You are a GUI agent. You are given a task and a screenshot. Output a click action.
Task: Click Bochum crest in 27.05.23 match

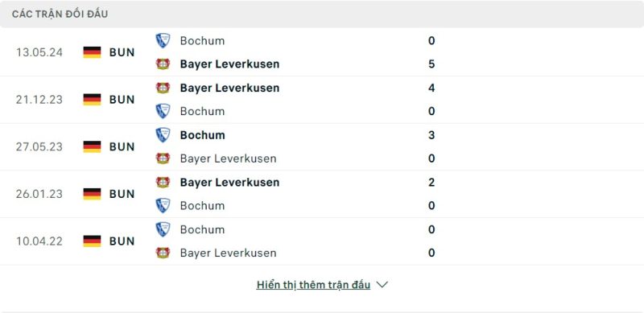[163, 134]
